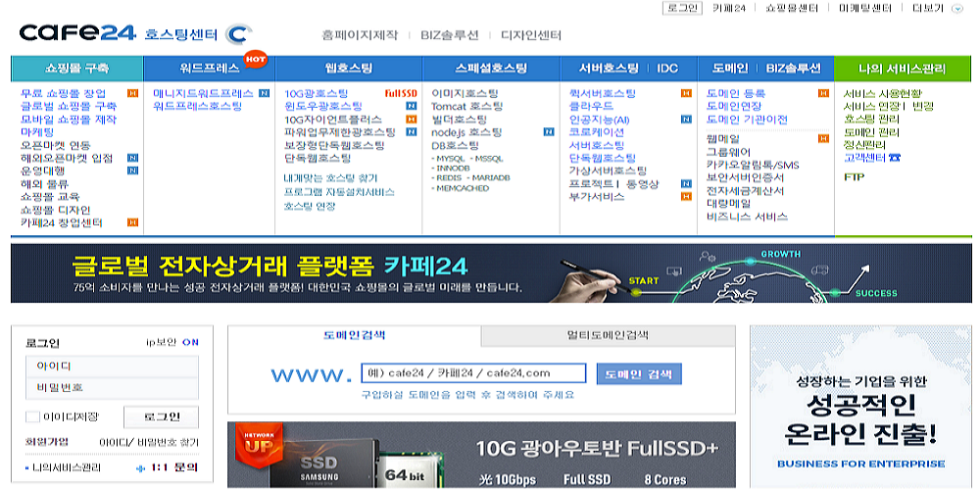Viewport: 980px width, 490px height.
Task: Switch to the 도메인검색 tab
Action: (355, 335)
